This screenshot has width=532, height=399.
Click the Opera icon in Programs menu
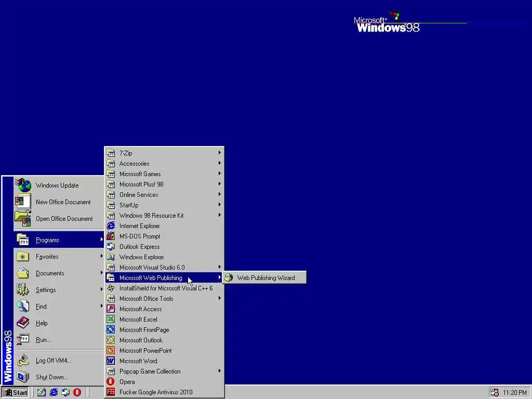pyautogui.click(x=111, y=382)
